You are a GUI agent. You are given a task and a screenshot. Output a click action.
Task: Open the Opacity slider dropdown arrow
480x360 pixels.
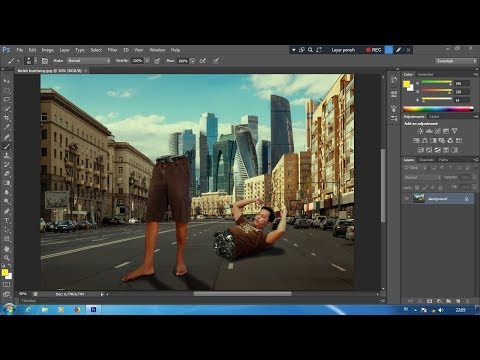(147, 61)
